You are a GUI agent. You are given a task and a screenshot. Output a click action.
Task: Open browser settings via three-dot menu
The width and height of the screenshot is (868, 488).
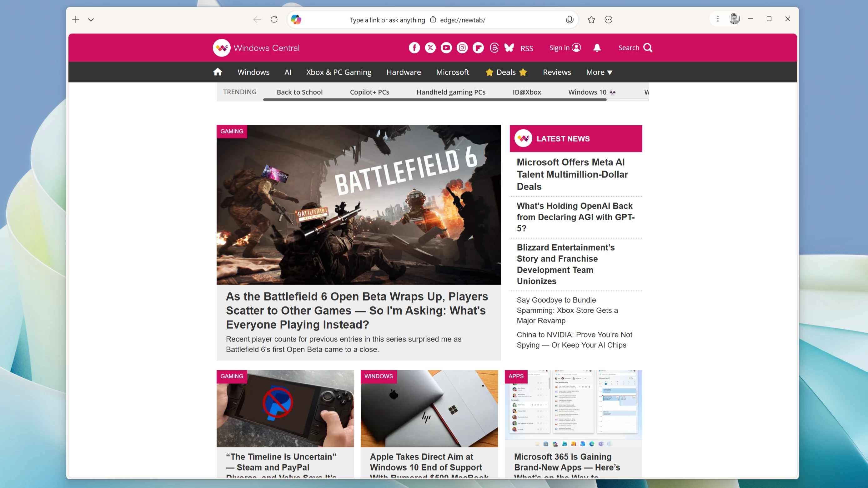pos(718,18)
